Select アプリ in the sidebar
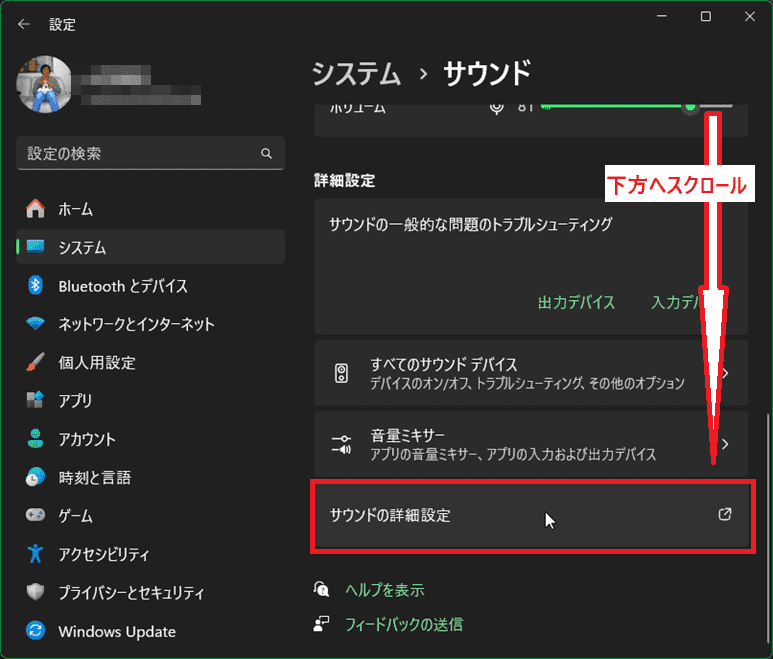This screenshot has width=773, height=659. pyautogui.click(x=75, y=401)
